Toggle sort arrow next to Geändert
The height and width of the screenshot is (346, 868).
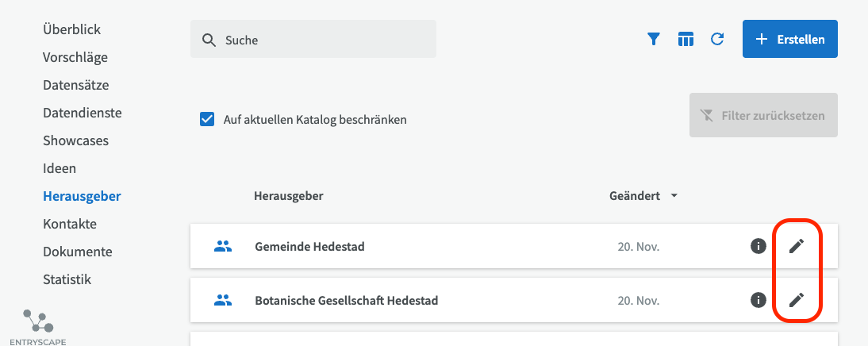674,196
